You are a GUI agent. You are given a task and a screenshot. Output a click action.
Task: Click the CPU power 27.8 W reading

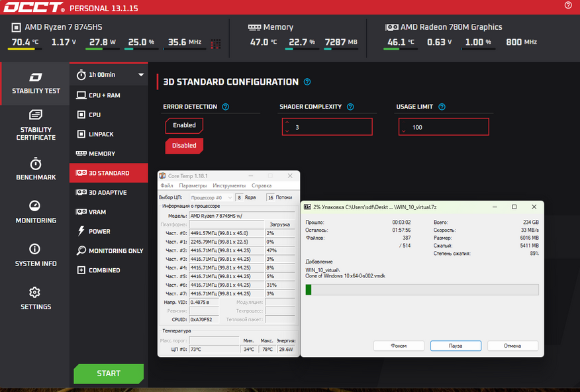coord(103,42)
